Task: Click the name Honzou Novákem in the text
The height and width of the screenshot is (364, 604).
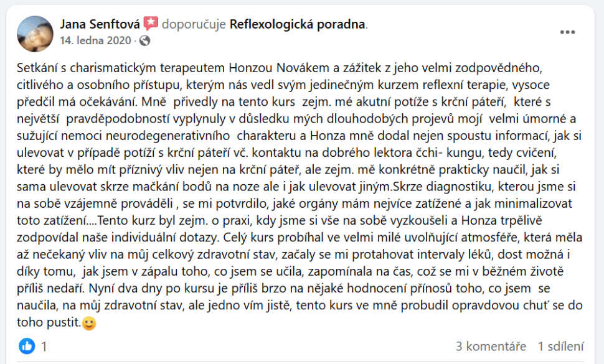Action: point(280,68)
